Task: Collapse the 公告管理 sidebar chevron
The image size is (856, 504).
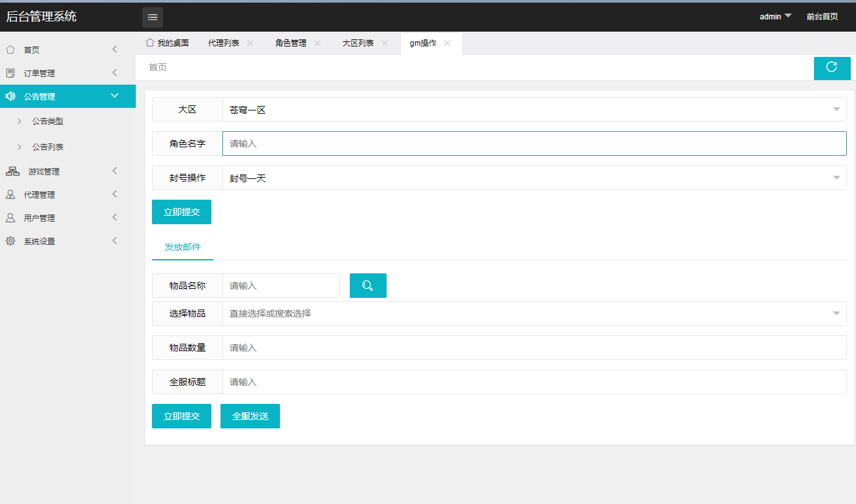Action: point(114,96)
